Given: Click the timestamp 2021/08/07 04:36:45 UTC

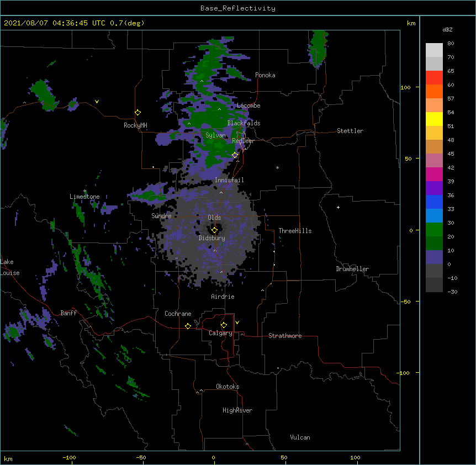Looking at the screenshot, I should (55, 23).
